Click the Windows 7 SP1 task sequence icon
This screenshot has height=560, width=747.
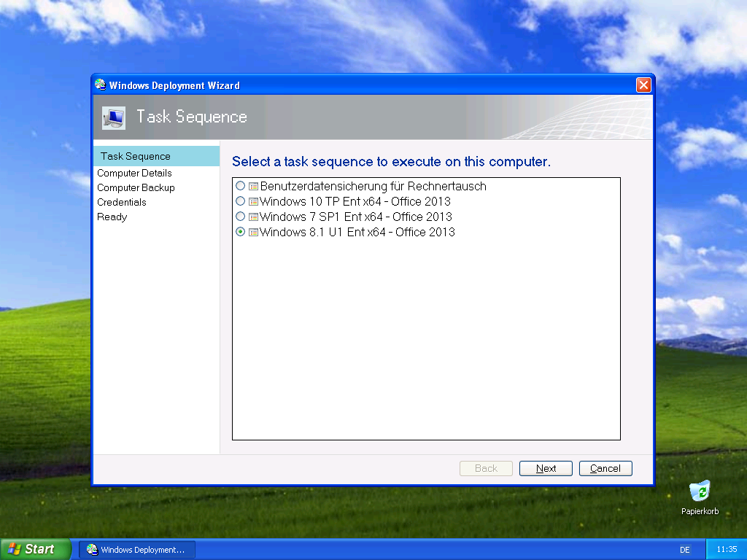253,217
